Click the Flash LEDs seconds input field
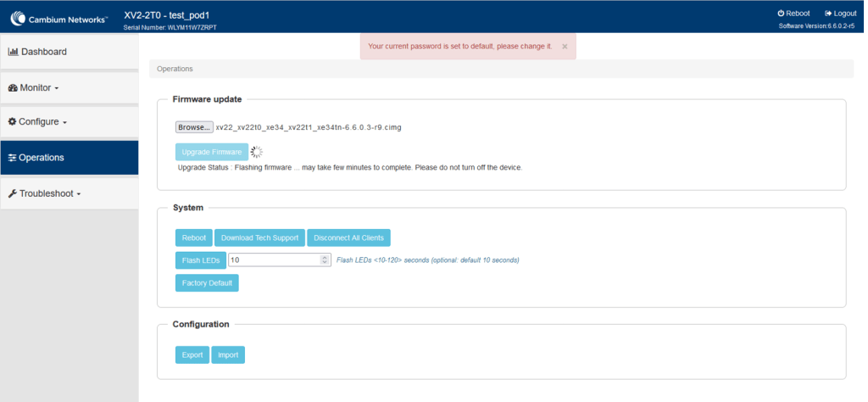This screenshot has width=868, height=402. pos(273,260)
